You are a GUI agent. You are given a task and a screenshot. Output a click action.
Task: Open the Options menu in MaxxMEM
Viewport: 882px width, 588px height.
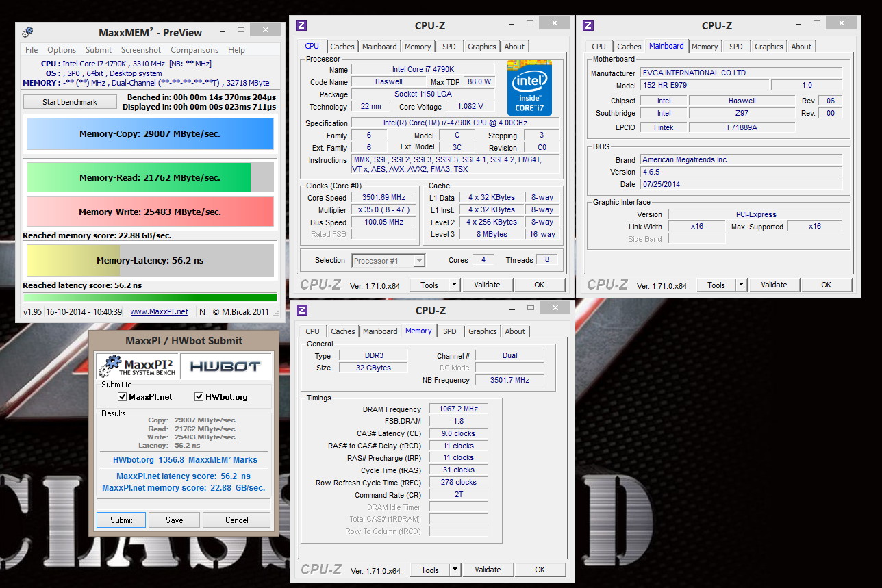pyautogui.click(x=62, y=50)
